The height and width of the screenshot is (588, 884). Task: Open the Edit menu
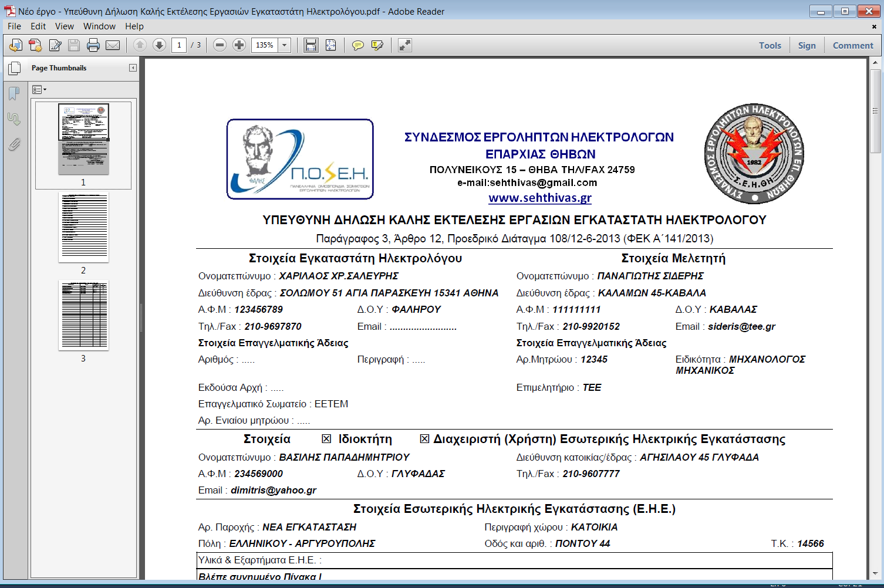[x=38, y=26]
